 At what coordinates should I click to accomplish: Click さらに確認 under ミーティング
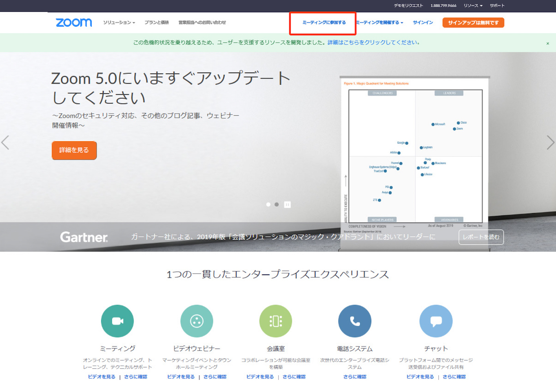click(x=136, y=377)
